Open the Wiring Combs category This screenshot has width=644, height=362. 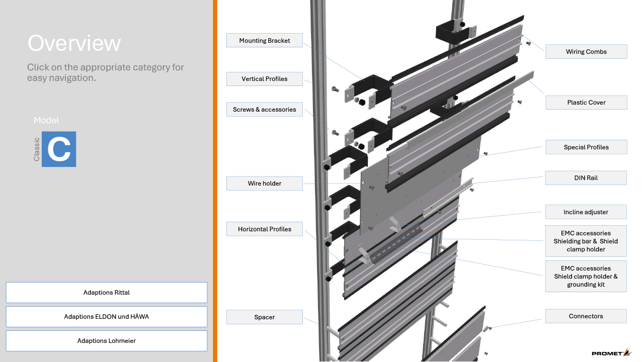pos(586,52)
